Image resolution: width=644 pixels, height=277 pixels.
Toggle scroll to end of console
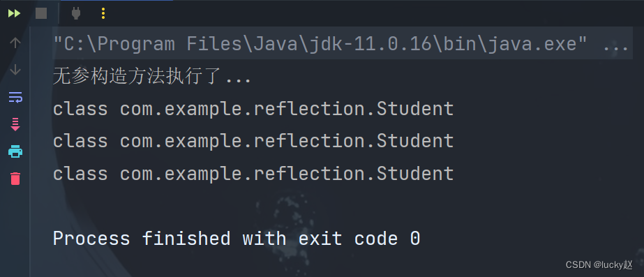tap(15, 124)
